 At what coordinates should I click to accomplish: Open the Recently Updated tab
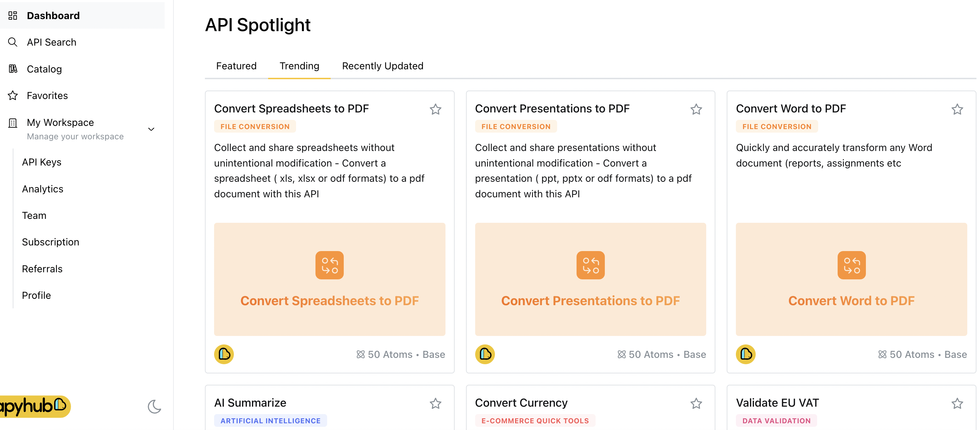point(383,65)
